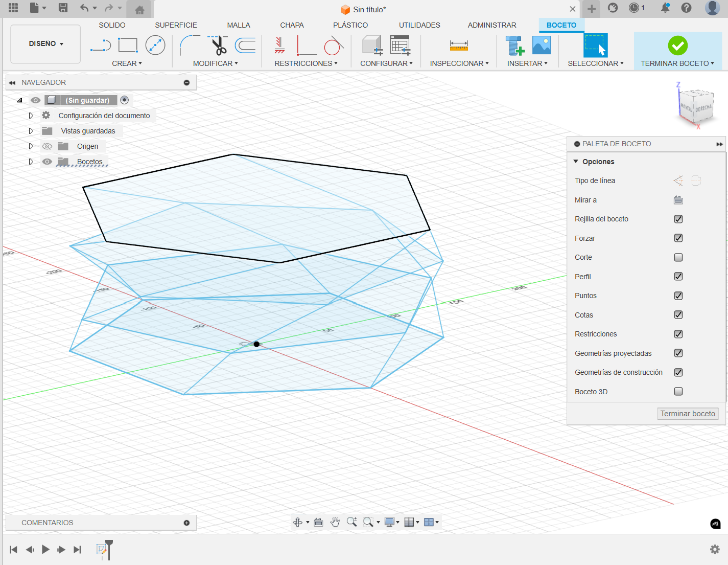Viewport: 728px width, 565px height.
Task: Toggle the Forzar checkbox
Action: pyautogui.click(x=678, y=238)
